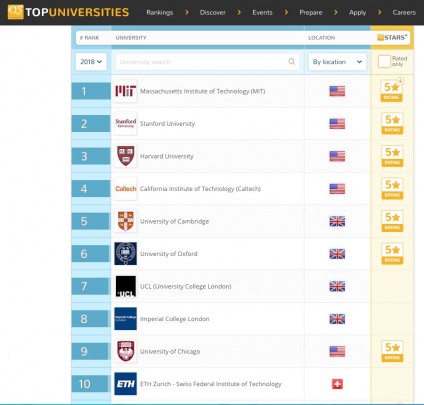The height and width of the screenshot is (405, 424).
Task: Click the Switzerland flag icon
Action: click(337, 384)
